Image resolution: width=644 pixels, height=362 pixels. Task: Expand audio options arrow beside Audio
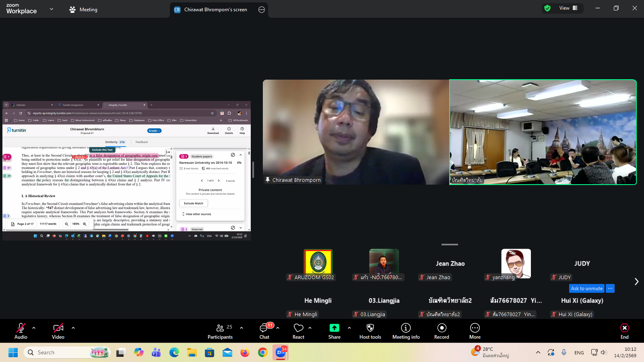pyautogui.click(x=34, y=328)
